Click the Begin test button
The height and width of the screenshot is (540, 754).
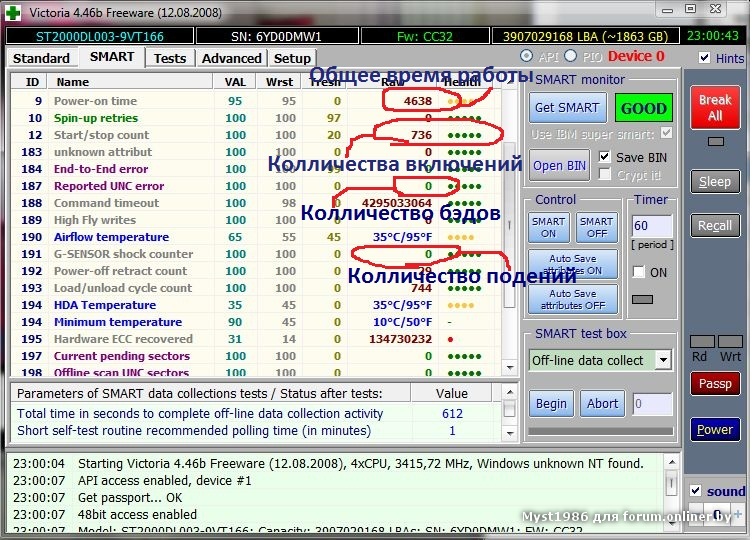551,403
